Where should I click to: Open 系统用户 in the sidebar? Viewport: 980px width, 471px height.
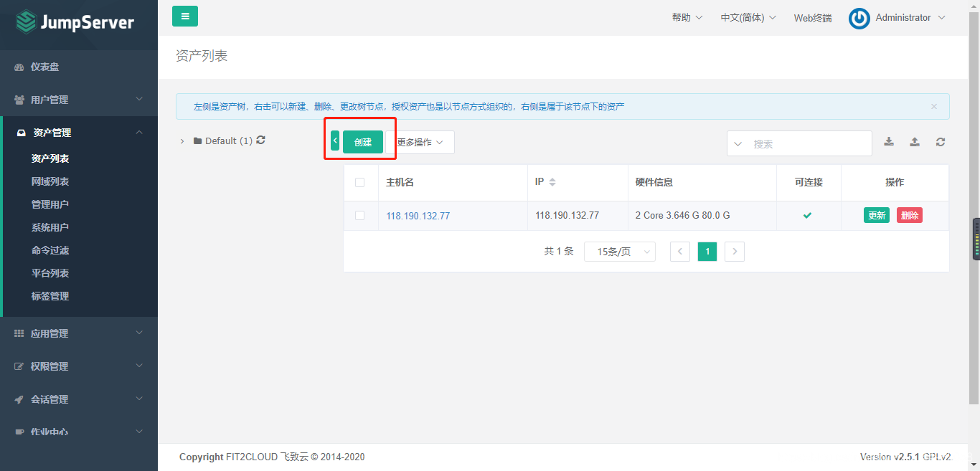(x=50, y=227)
